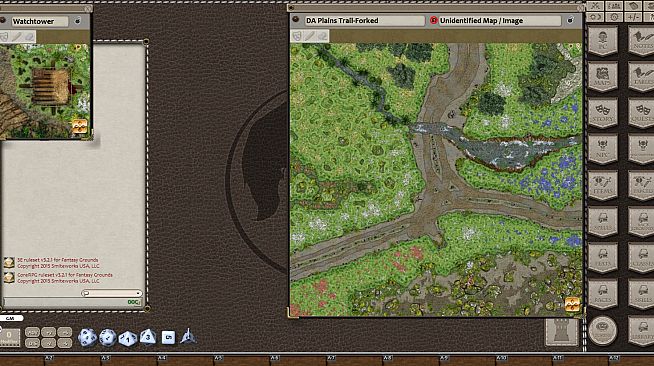
Task: Open the PC character list in sidebar
Action: [x=603, y=41]
